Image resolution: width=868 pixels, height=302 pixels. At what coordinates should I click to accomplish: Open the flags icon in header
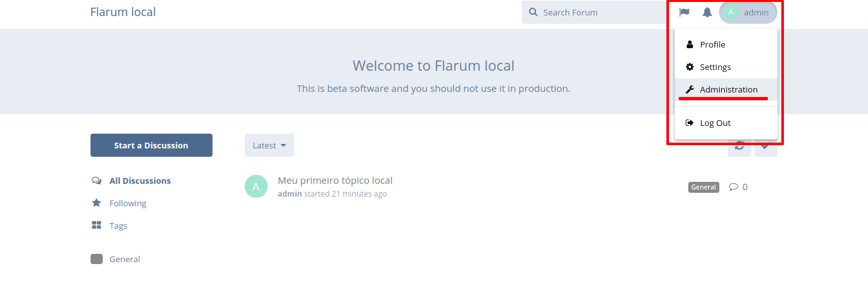[x=684, y=12]
